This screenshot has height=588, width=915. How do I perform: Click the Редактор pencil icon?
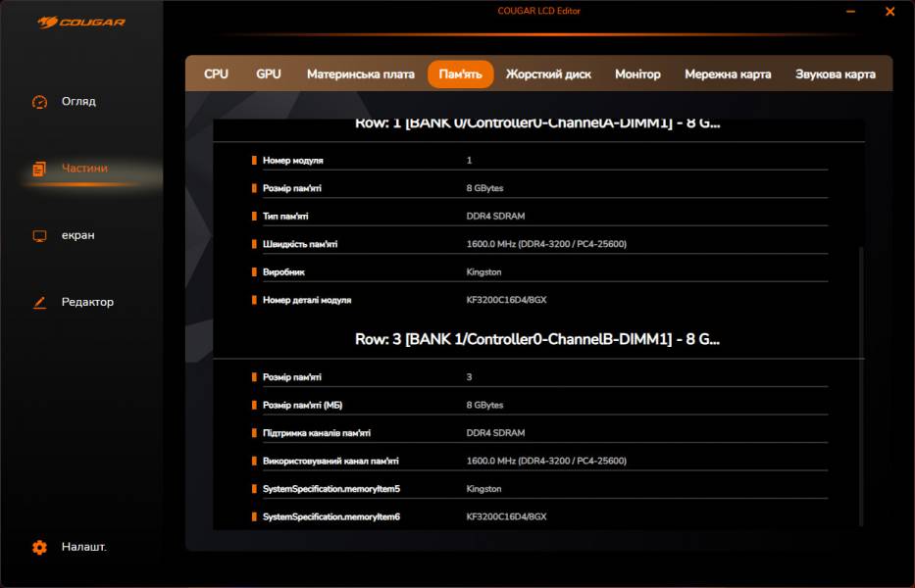coord(39,303)
